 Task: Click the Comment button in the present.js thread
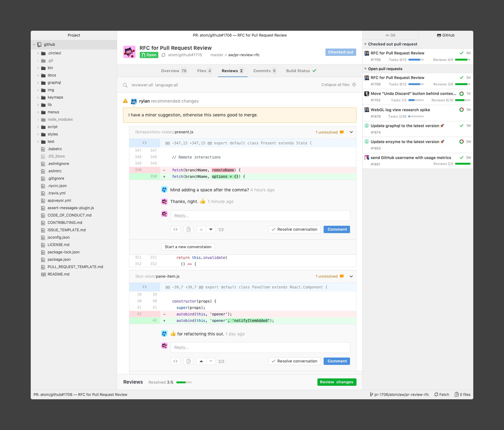[x=337, y=229]
